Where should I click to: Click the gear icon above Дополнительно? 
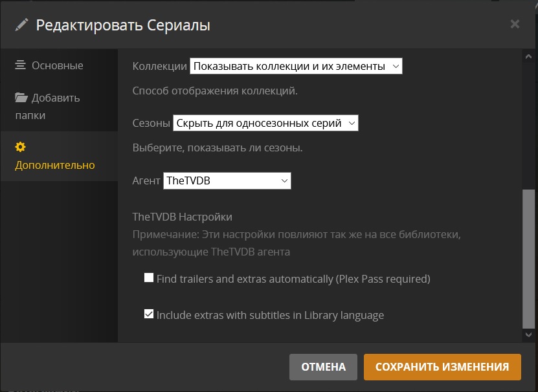click(20, 147)
